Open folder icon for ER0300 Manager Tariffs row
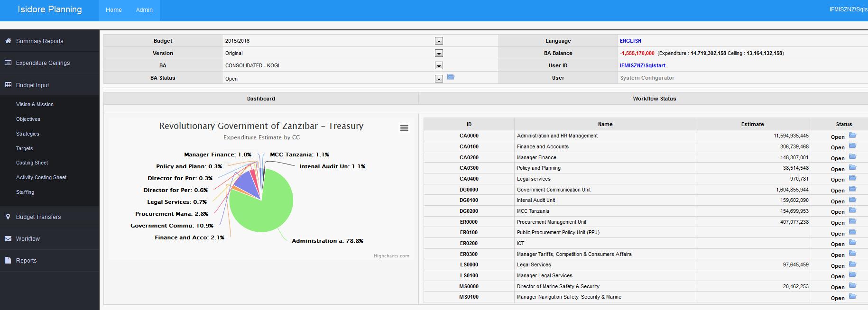Viewport: 868px width, 310px height. pyautogui.click(x=852, y=254)
